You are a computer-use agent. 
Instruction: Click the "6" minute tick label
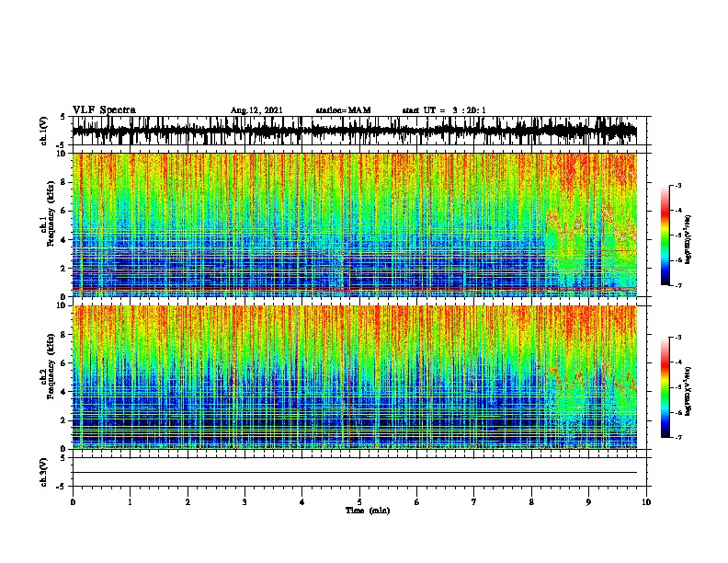point(417,502)
